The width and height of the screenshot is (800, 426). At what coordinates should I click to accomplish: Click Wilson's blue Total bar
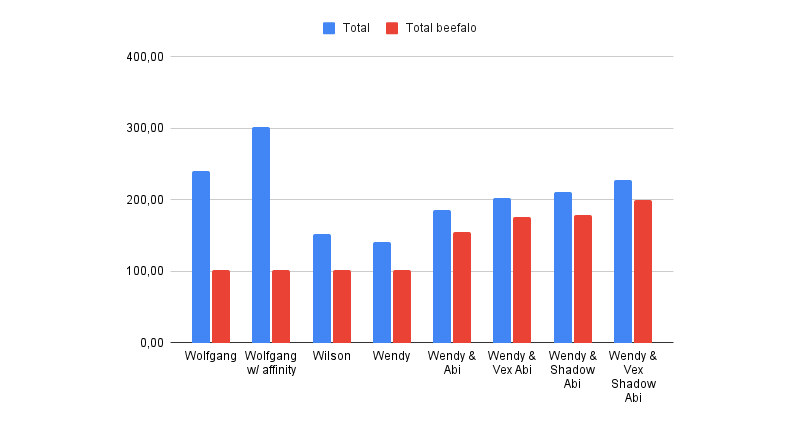point(321,288)
